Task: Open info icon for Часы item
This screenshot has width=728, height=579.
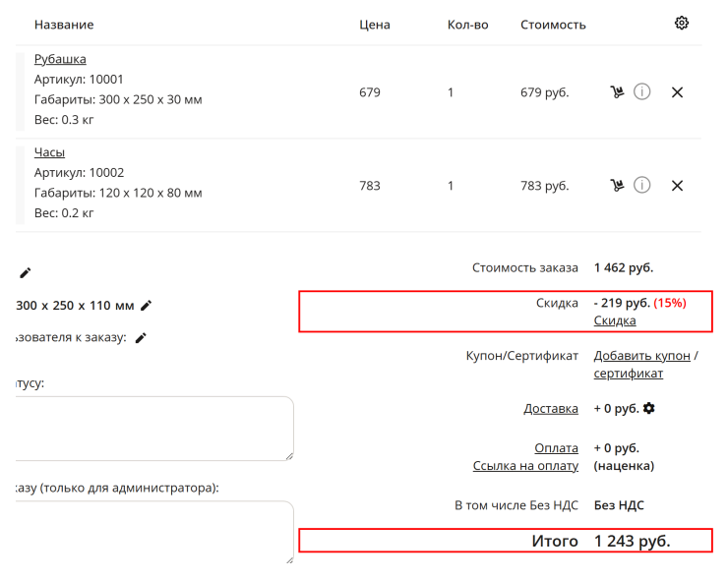Action: click(x=642, y=185)
